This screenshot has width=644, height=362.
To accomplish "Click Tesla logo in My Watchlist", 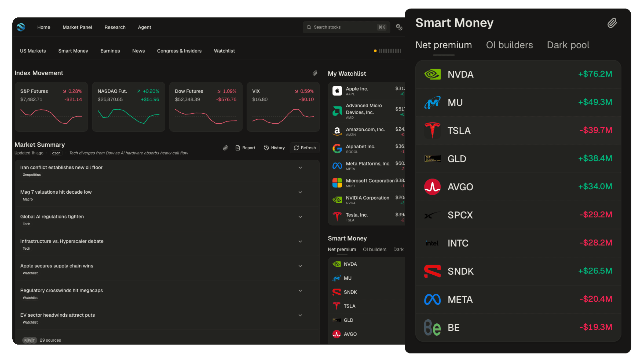I will [x=337, y=217].
